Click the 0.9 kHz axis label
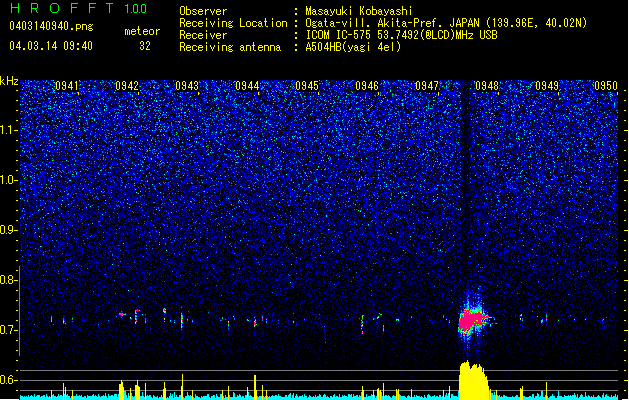 click(x=9, y=230)
